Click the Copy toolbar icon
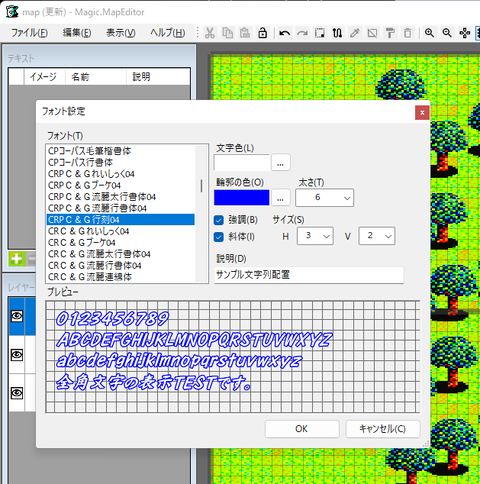 (x=228, y=33)
